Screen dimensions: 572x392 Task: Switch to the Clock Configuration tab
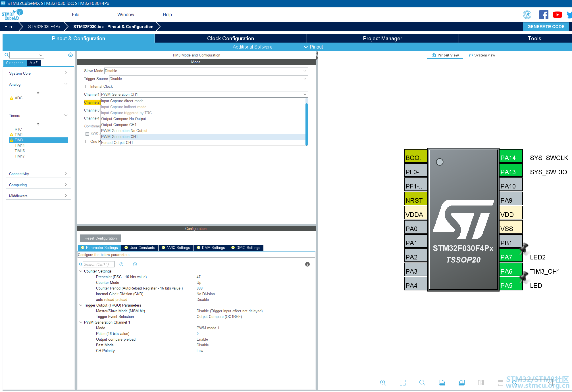click(x=230, y=38)
